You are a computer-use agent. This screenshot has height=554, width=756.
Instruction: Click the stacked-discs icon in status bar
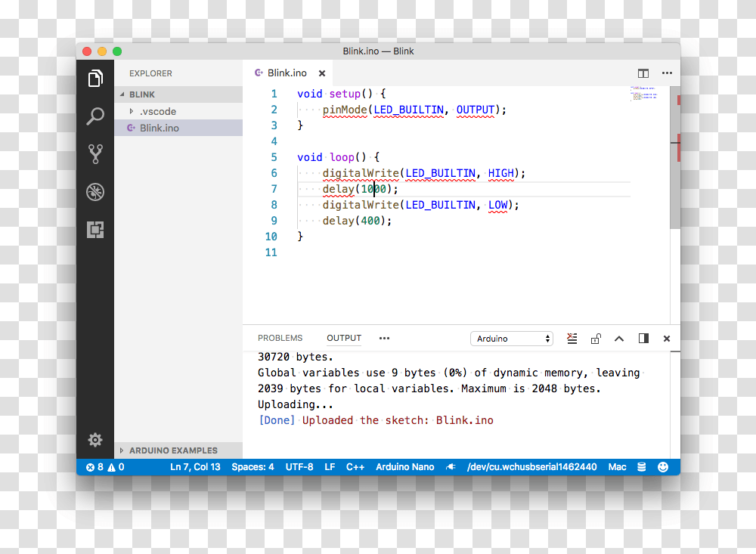point(641,467)
